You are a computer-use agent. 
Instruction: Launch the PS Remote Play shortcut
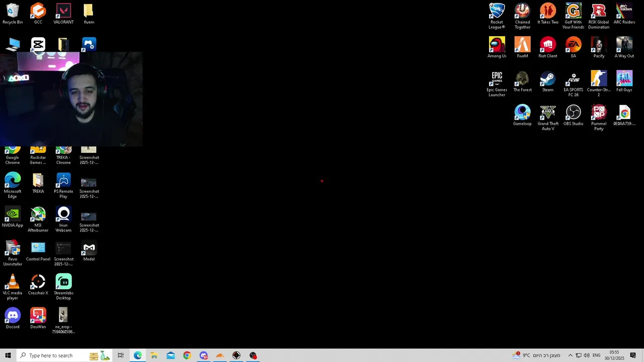63,185
